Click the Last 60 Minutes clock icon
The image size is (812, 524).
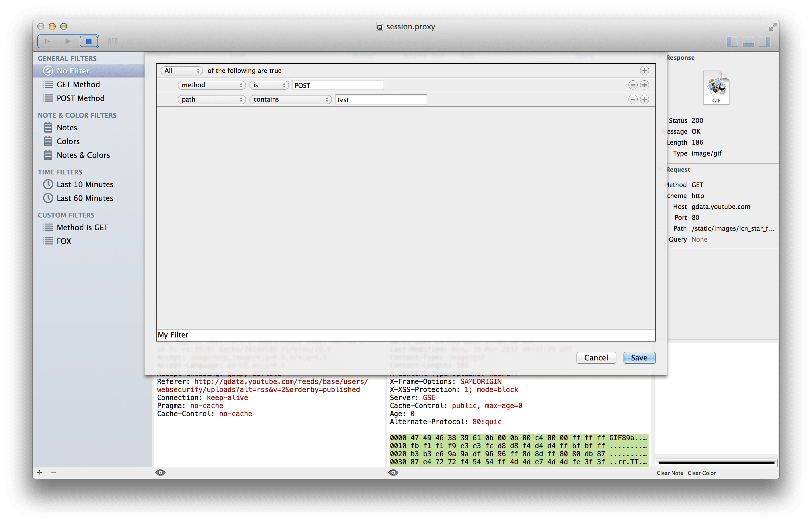click(48, 198)
